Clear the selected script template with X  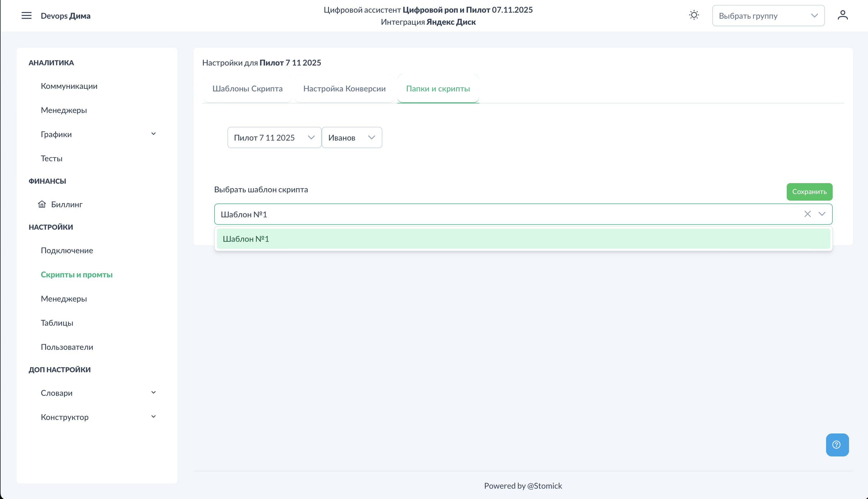(807, 214)
